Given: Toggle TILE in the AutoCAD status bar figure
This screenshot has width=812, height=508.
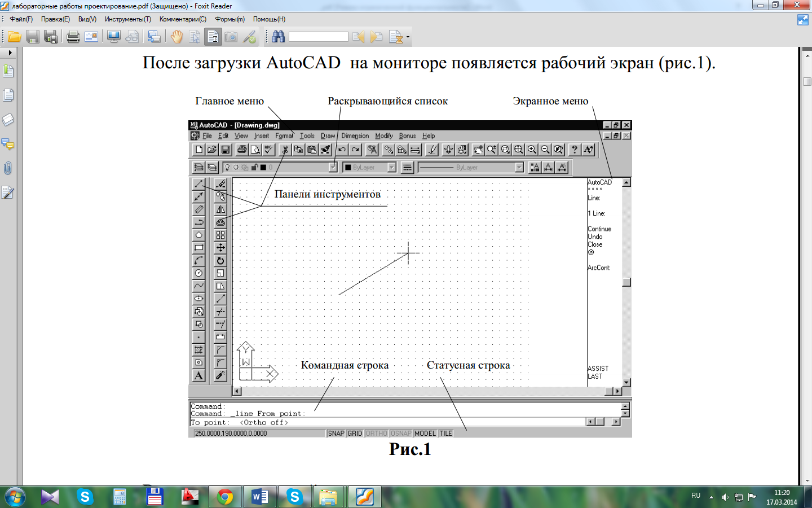Looking at the screenshot, I should [446, 433].
